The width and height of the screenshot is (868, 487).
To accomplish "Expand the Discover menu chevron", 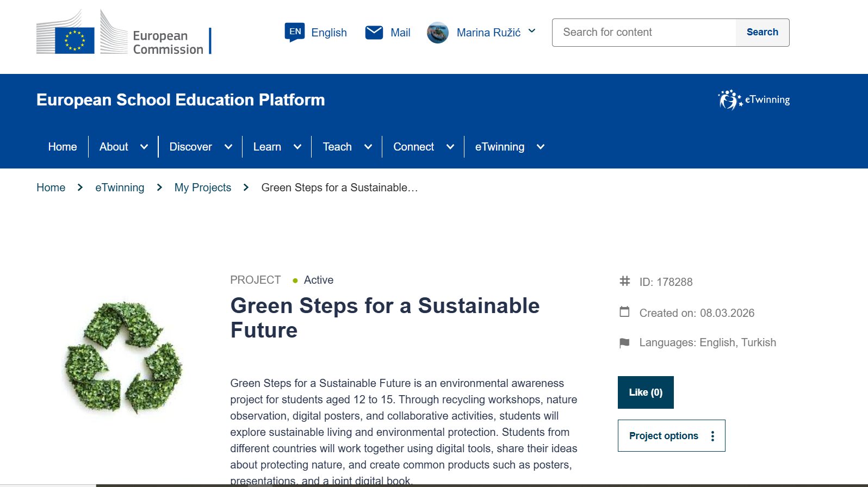I will pos(228,147).
